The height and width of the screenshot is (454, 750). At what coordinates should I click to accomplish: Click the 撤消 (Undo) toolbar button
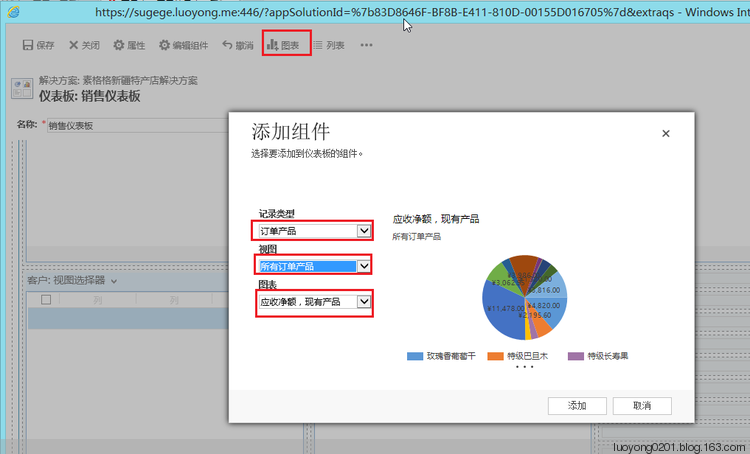click(238, 45)
